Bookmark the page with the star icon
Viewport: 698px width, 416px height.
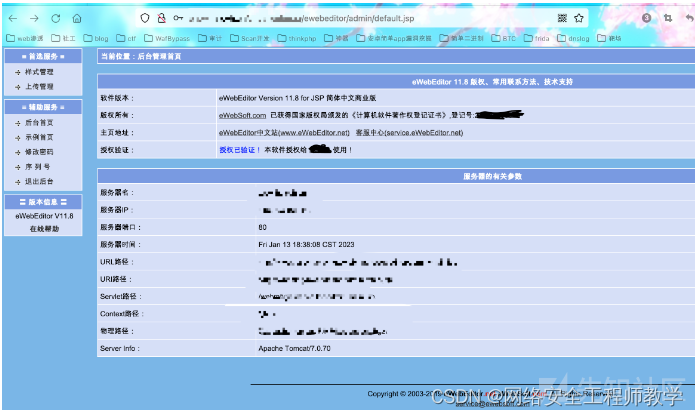579,18
